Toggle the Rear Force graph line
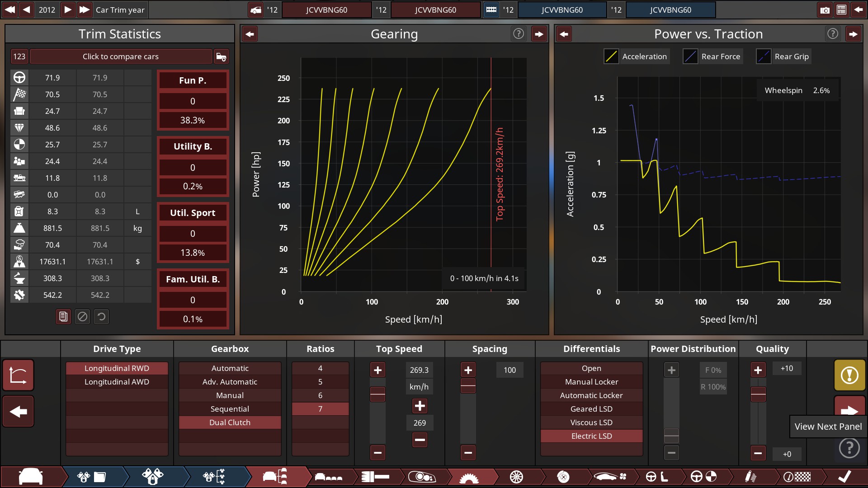 (x=690, y=56)
